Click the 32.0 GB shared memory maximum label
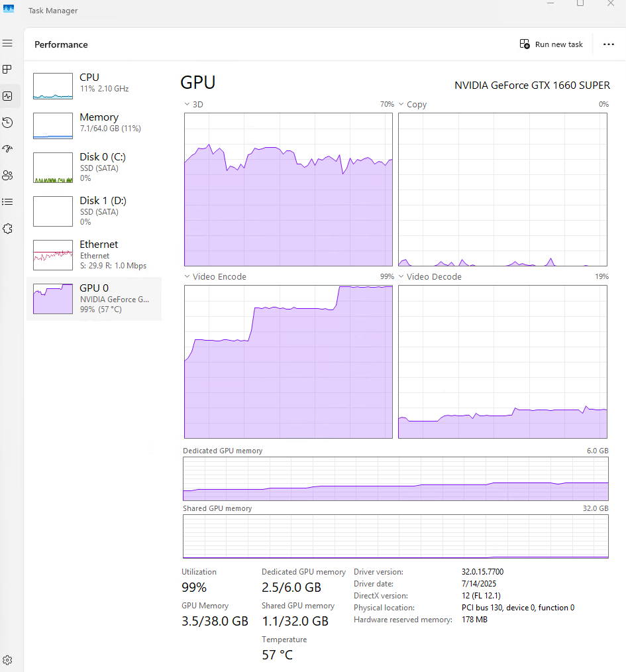Image resolution: width=626 pixels, height=672 pixels. (x=596, y=508)
